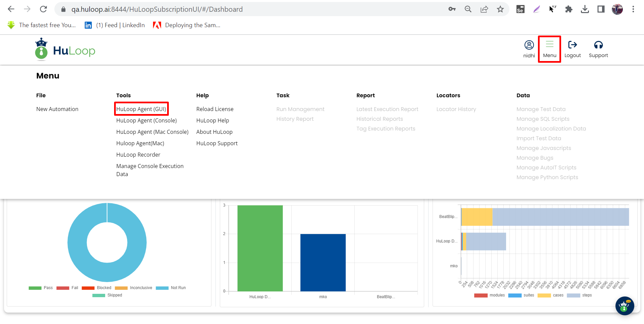Open the browser extensions puzzle icon

click(x=568, y=9)
